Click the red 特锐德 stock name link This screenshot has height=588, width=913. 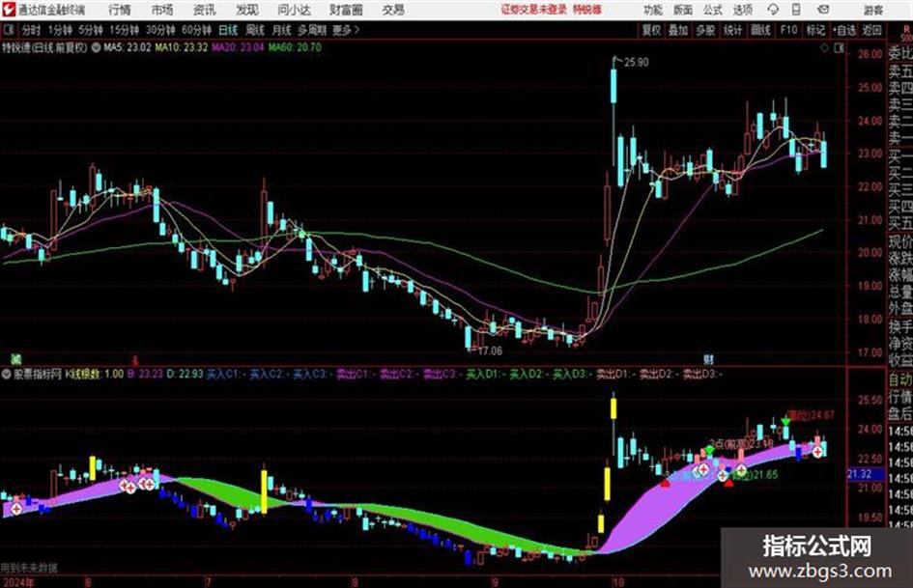pos(587,10)
